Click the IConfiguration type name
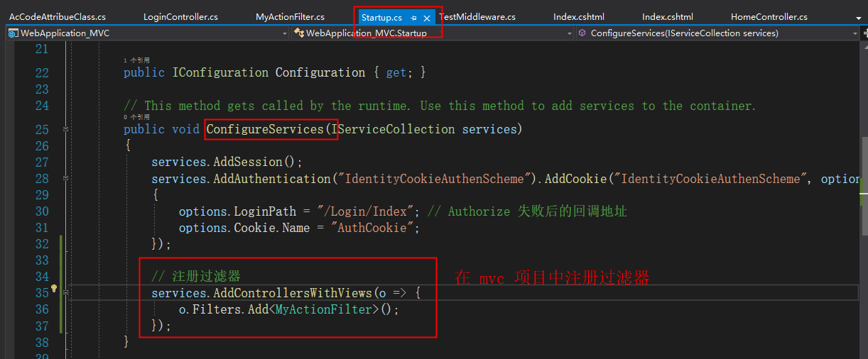Screen dimensions: 868x359 (x=220, y=72)
